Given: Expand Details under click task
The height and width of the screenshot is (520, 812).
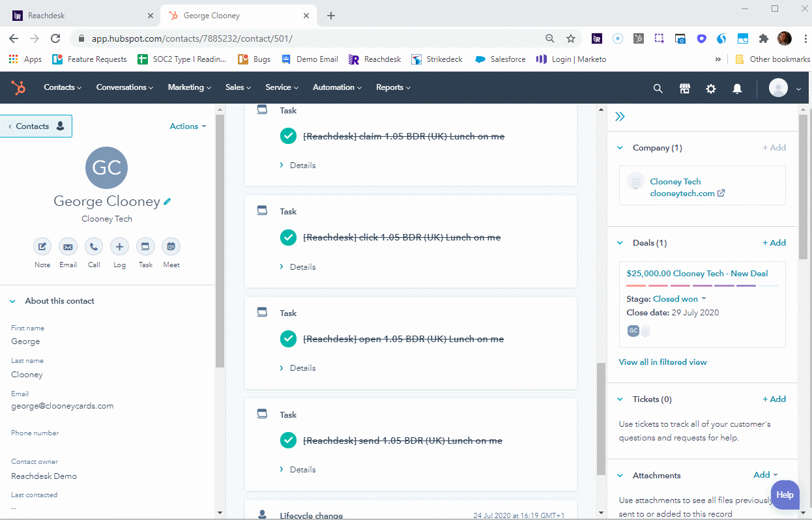Looking at the screenshot, I should (298, 267).
